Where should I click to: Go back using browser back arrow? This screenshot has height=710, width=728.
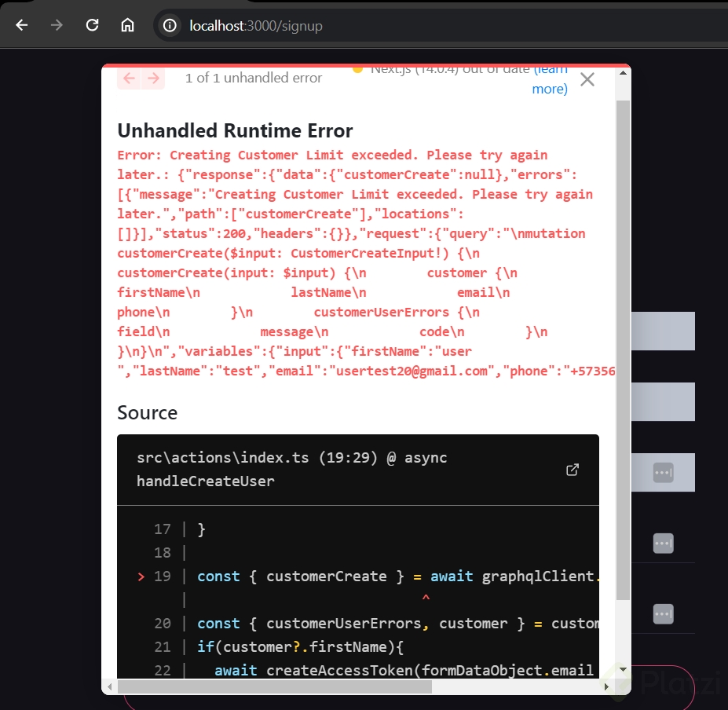coord(22,25)
